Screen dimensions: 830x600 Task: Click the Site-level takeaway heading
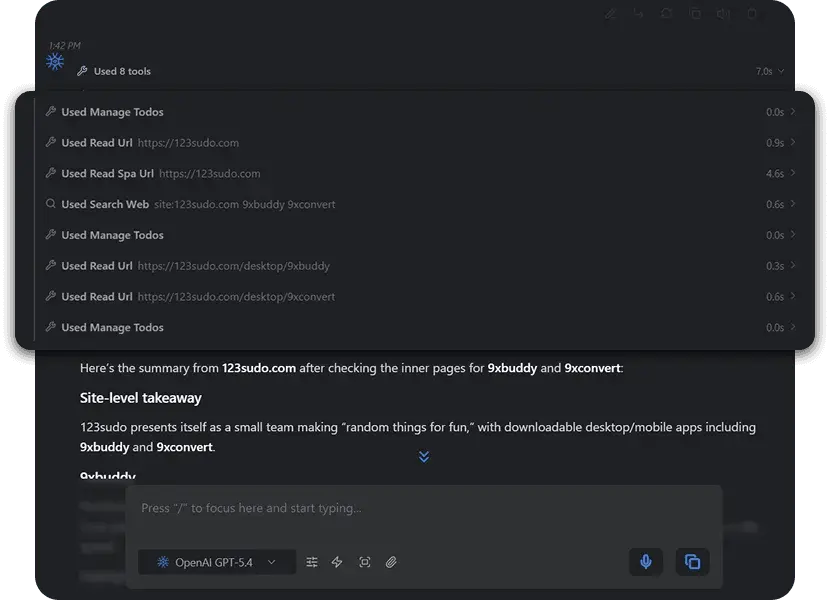click(x=141, y=398)
